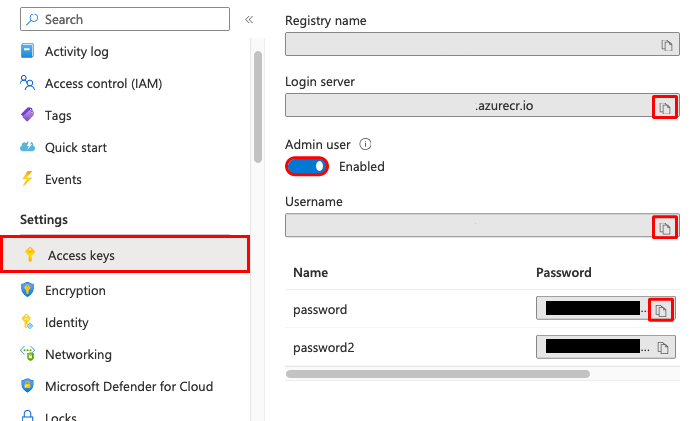Collapse the sidebar with double chevron
Image resolution: width=700 pixels, height=421 pixels.
pyautogui.click(x=249, y=20)
